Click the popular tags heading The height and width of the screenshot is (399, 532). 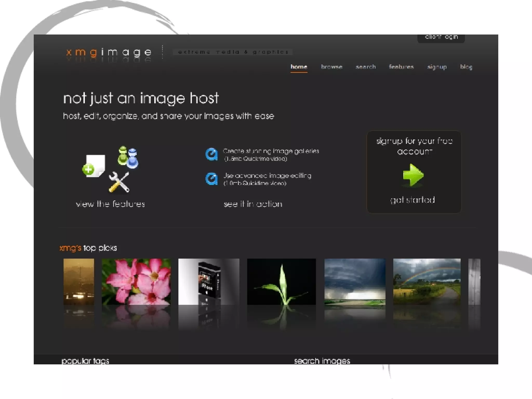pyautogui.click(x=85, y=361)
